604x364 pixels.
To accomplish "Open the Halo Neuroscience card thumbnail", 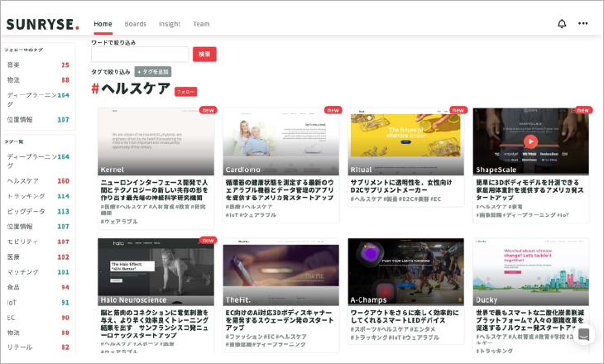I will (x=156, y=272).
